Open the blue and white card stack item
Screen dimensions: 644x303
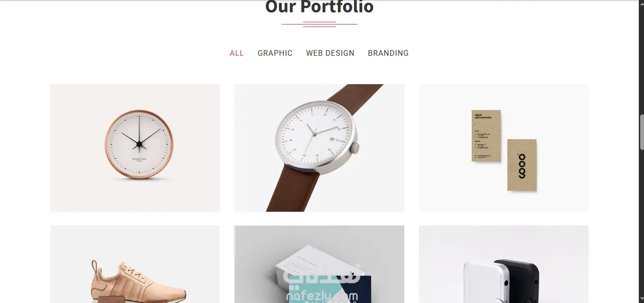(x=319, y=264)
